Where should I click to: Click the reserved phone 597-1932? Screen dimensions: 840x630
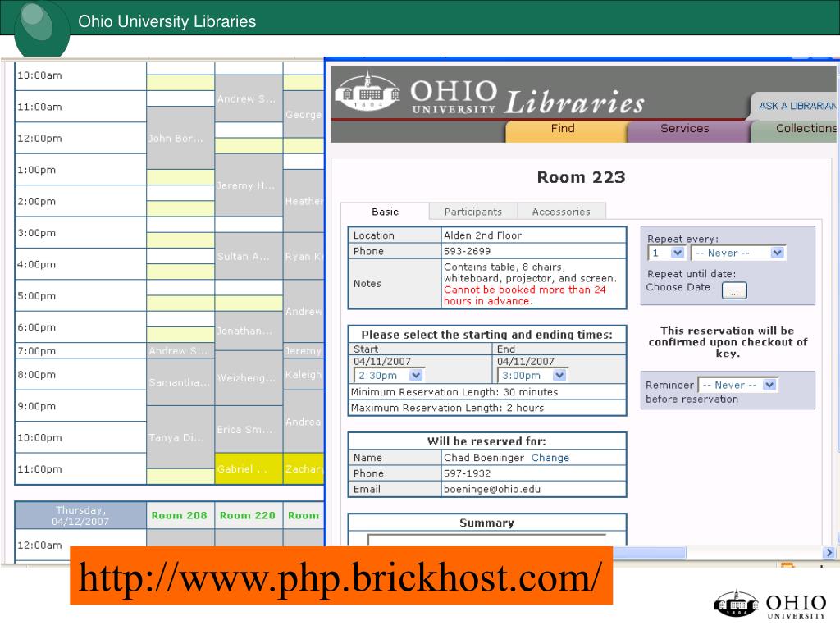tap(467, 473)
